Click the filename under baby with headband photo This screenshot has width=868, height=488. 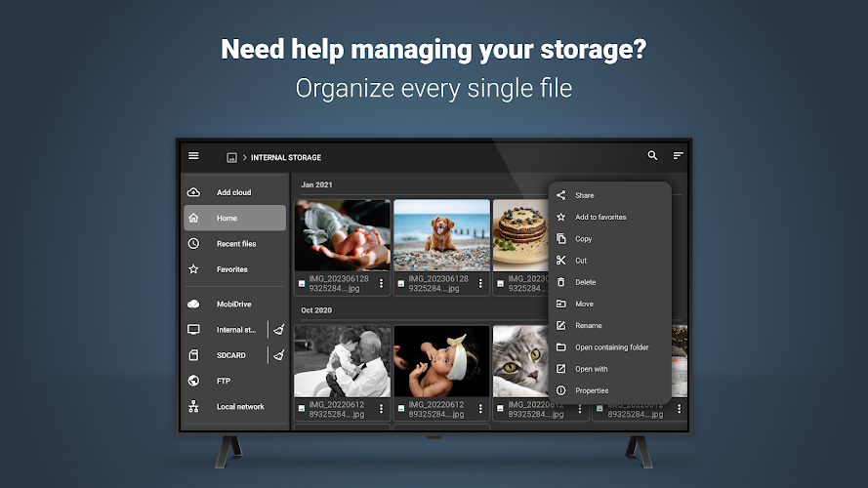tap(436, 409)
